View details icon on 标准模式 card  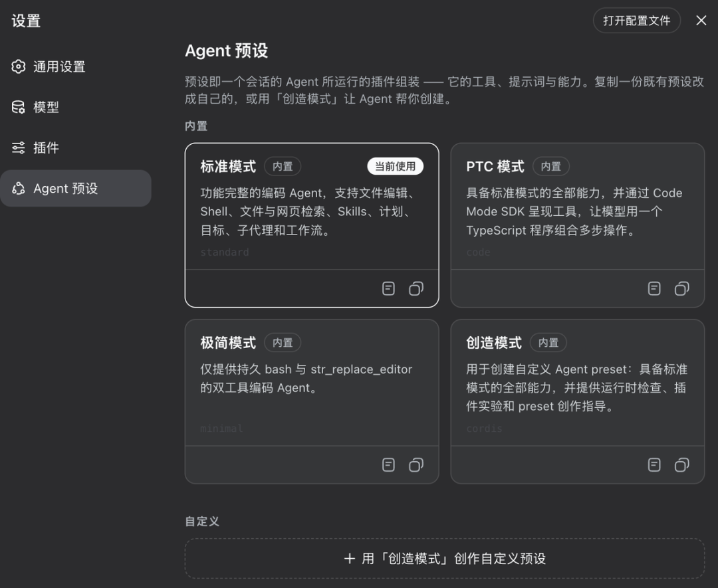388,289
